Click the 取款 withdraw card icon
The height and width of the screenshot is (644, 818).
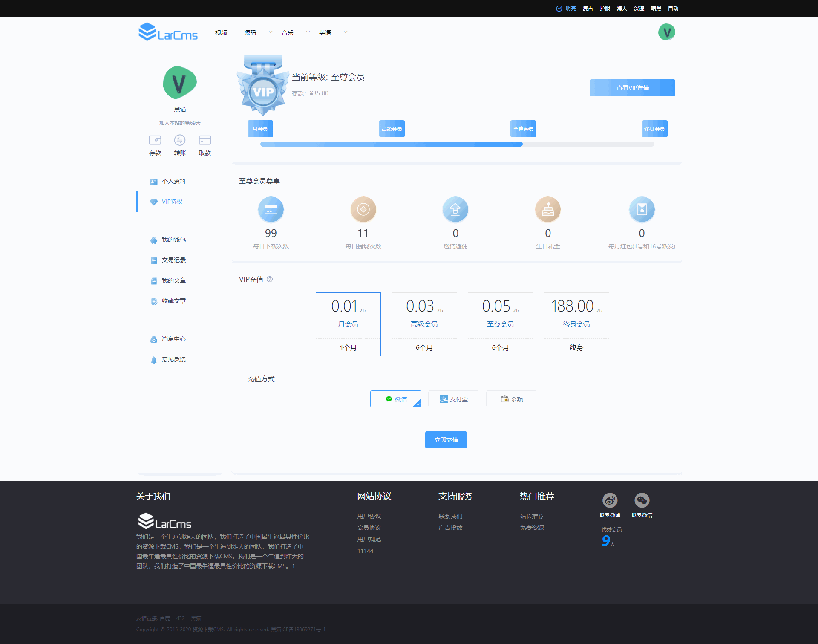click(205, 140)
